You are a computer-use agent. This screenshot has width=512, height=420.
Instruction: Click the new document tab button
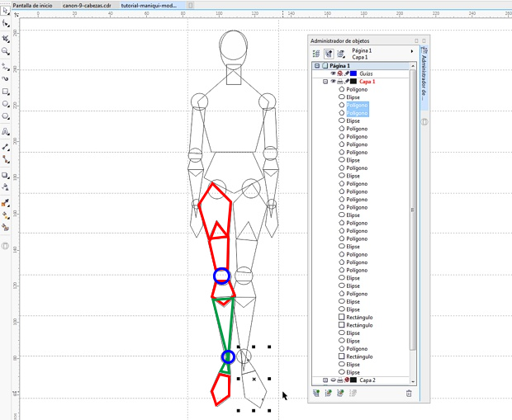tap(191, 5)
